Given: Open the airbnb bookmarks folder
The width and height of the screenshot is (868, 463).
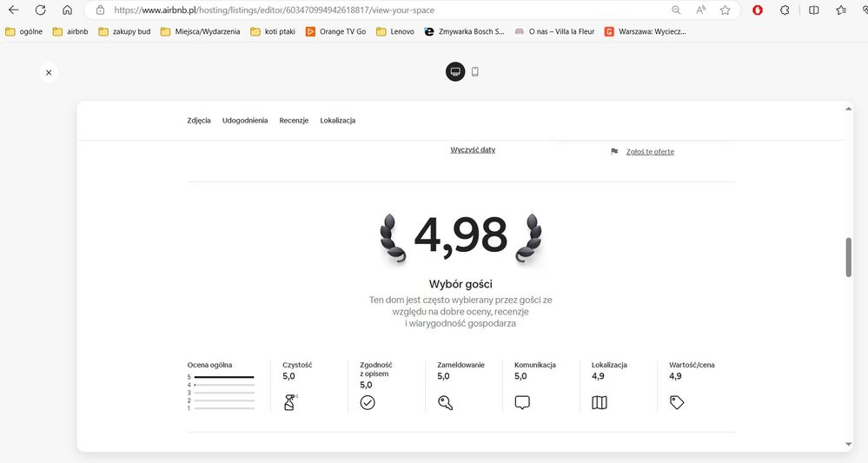Looking at the screenshot, I should pos(70,31).
